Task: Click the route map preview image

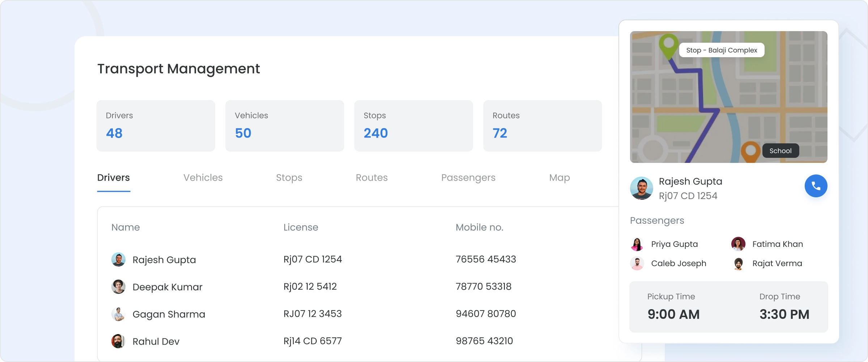Action: pos(728,98)
